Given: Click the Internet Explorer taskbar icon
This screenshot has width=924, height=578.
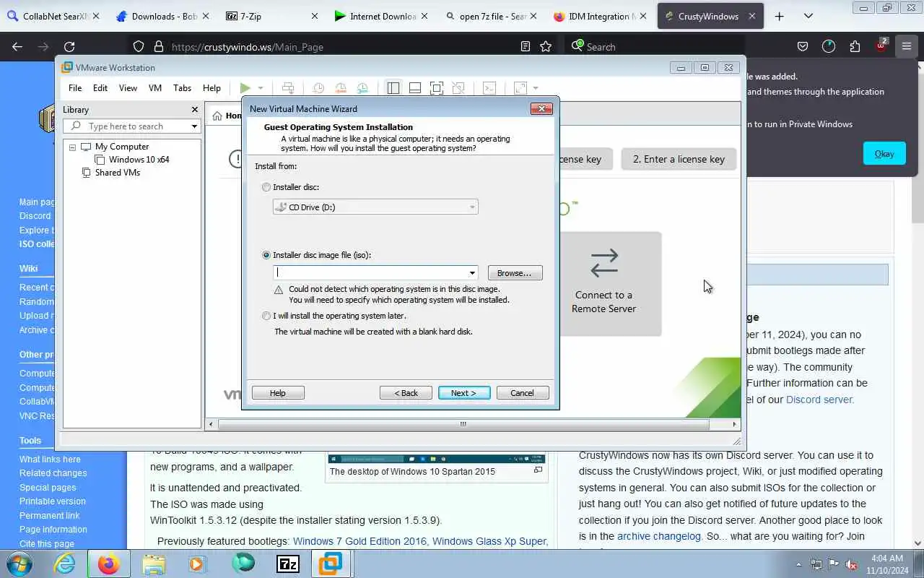Looking at the screenshot, I should point(65,564).
